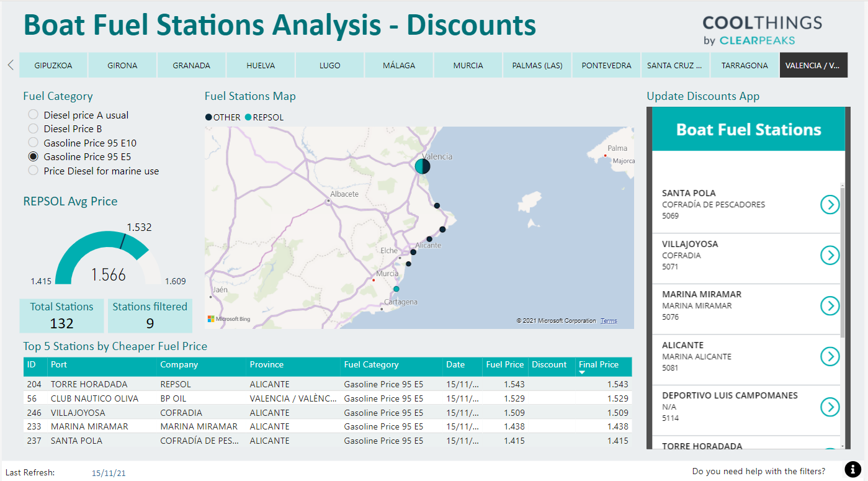Click the Boat Fuel Stations app header
Image resolution: width=868 pixels, height=481 pixels.
coord(748,129)
